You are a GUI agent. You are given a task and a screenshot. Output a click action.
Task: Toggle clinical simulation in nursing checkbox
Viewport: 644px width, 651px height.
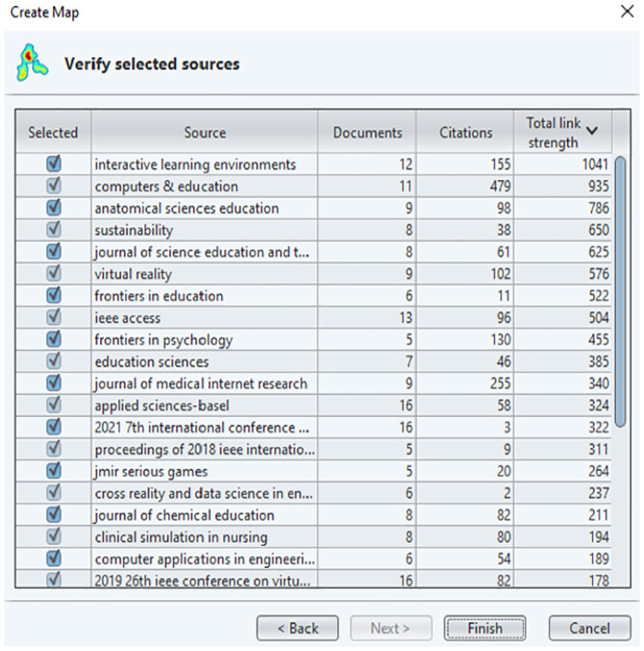point(53,537)
